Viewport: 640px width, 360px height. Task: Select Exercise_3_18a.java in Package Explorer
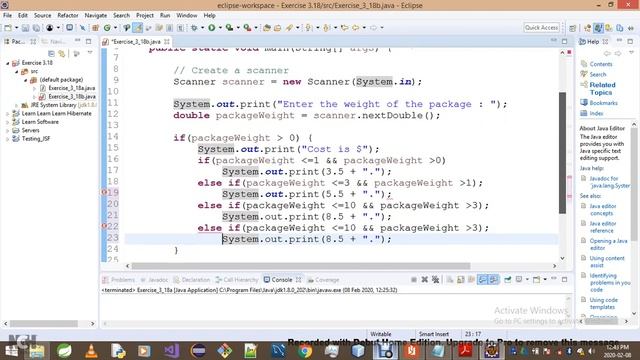pos(72,88)
